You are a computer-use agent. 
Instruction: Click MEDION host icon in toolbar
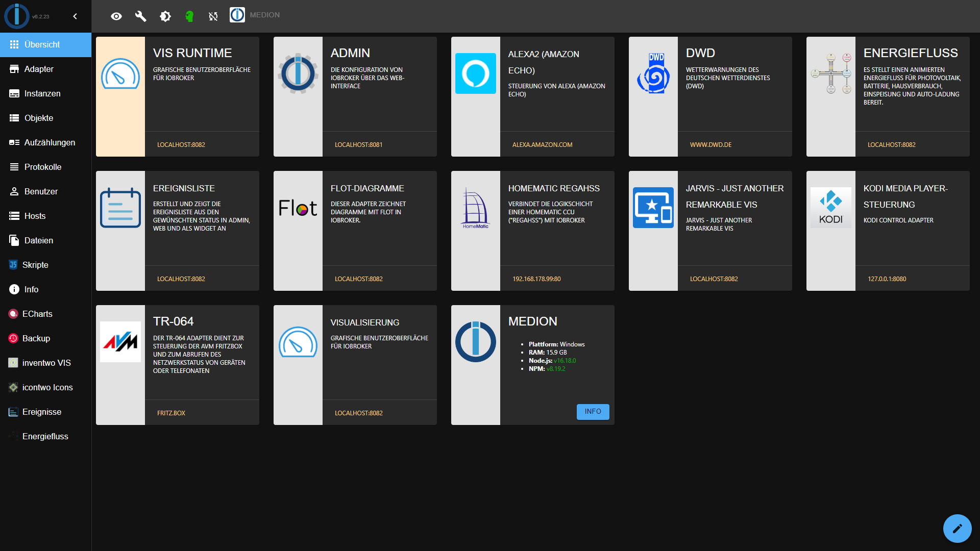click(237, 15)
